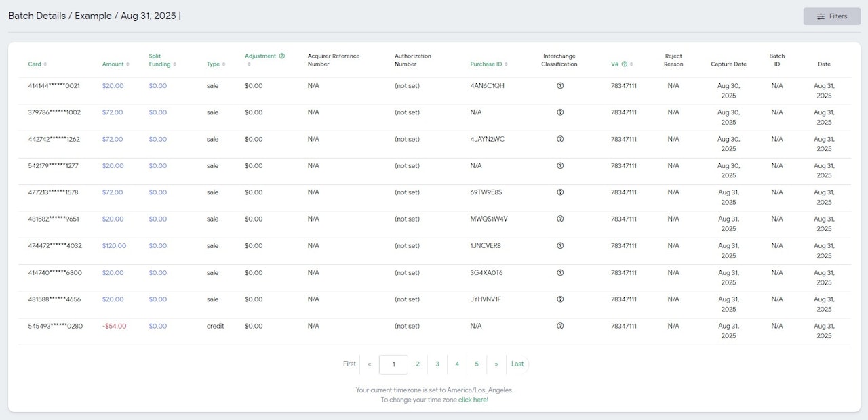The width and height of the screenshot is (868, 420).
Task: Open the Filters button
Action: (832, 16)
